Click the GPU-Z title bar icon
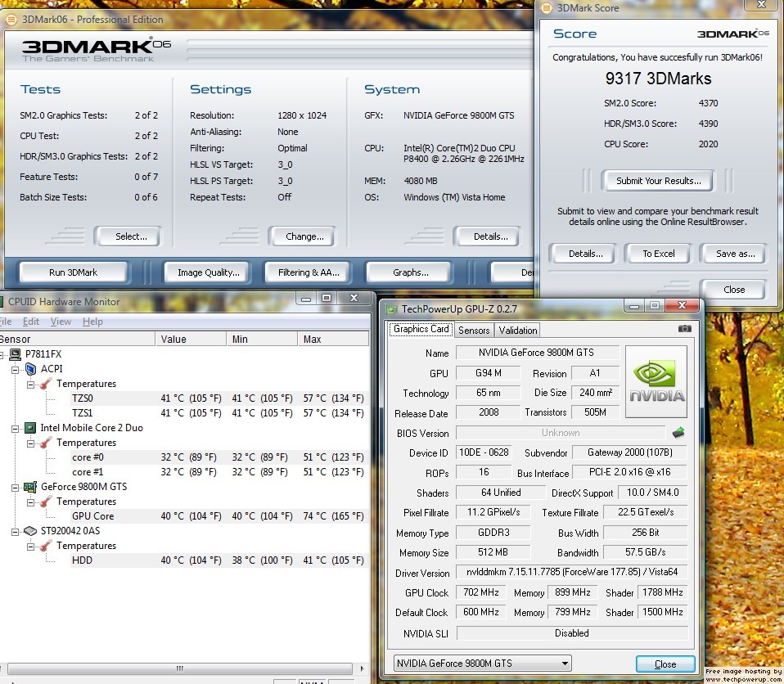This screenshot has width=784, height=684. click(393, 309)
